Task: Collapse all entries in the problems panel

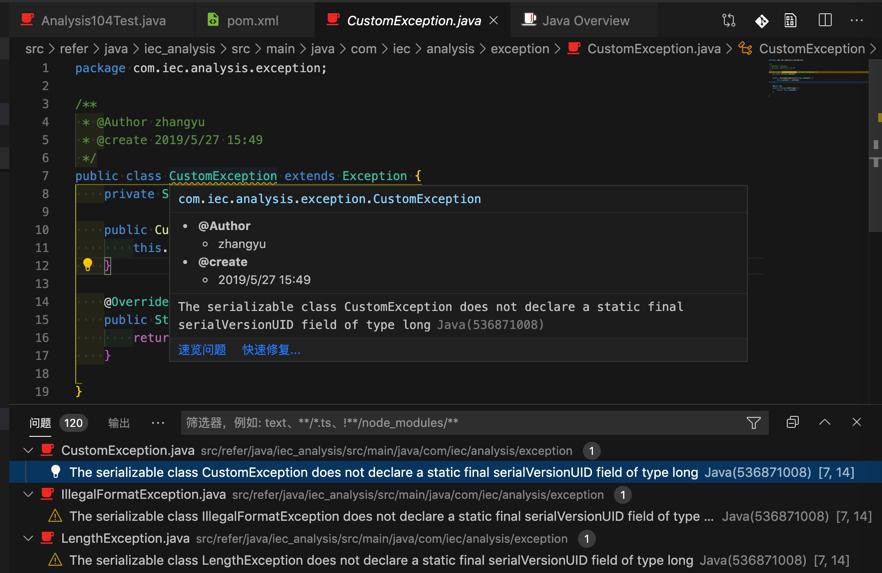Action: (x=792, y=423)
